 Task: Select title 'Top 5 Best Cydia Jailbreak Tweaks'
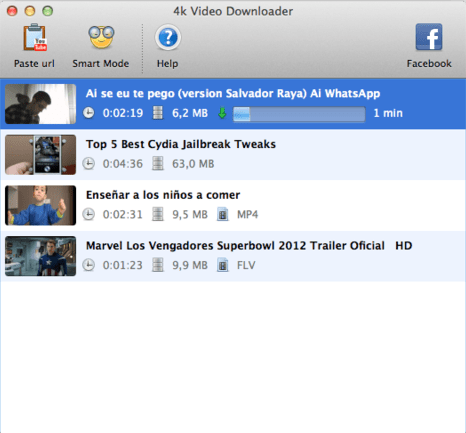[x=181, y=144]
